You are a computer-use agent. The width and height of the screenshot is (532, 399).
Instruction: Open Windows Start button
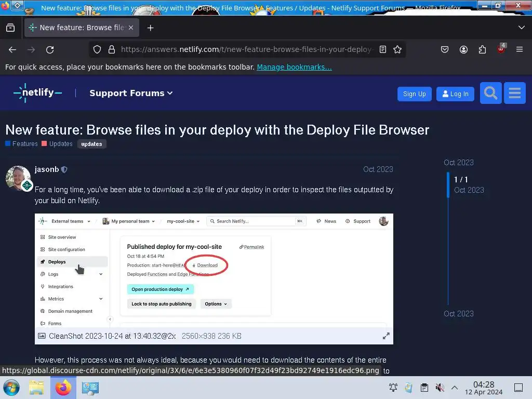pyautogui.click(x=11, y=388)
